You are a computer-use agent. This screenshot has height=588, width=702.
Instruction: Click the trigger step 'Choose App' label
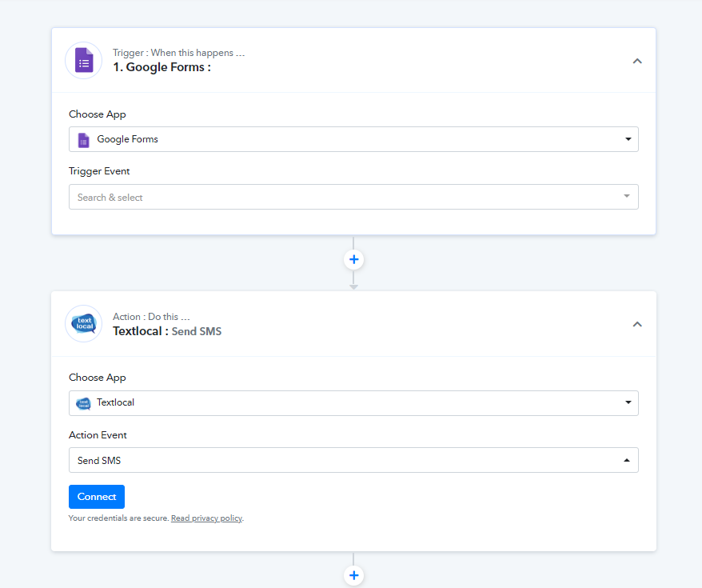click(98, 114)
